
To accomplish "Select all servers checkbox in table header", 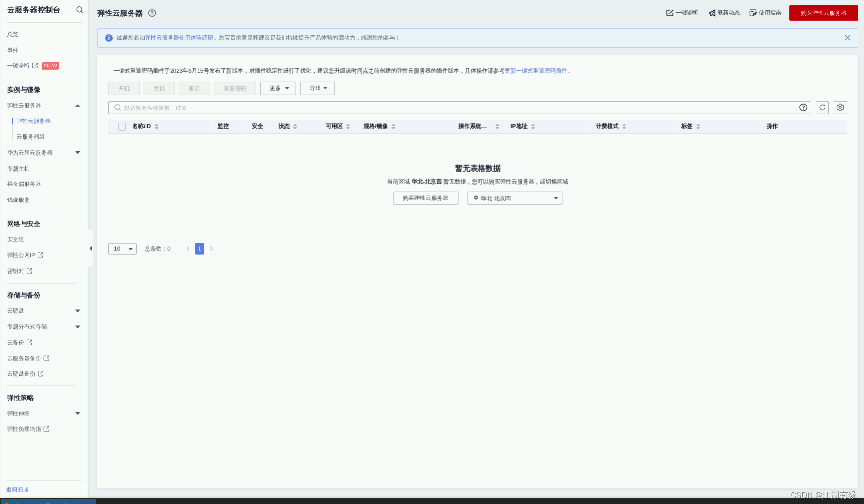I will pyautogui.click(x=121, y=126).
